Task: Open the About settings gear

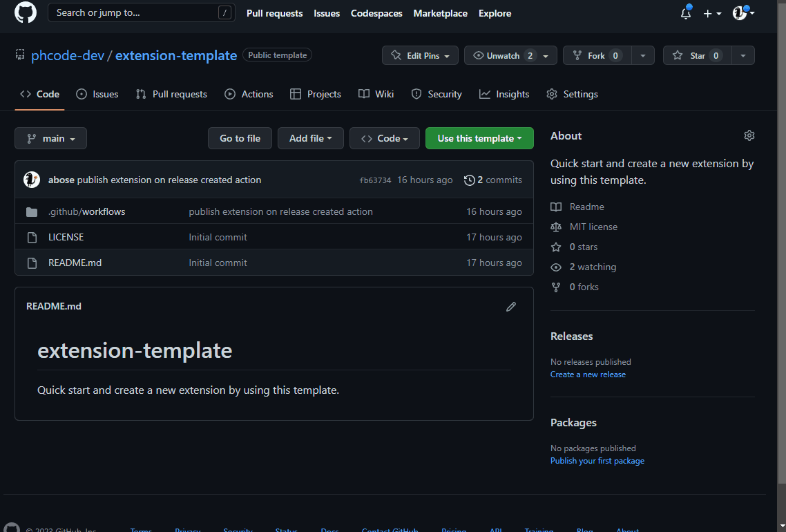Action: pyautogui.click(x=749, y=135)
